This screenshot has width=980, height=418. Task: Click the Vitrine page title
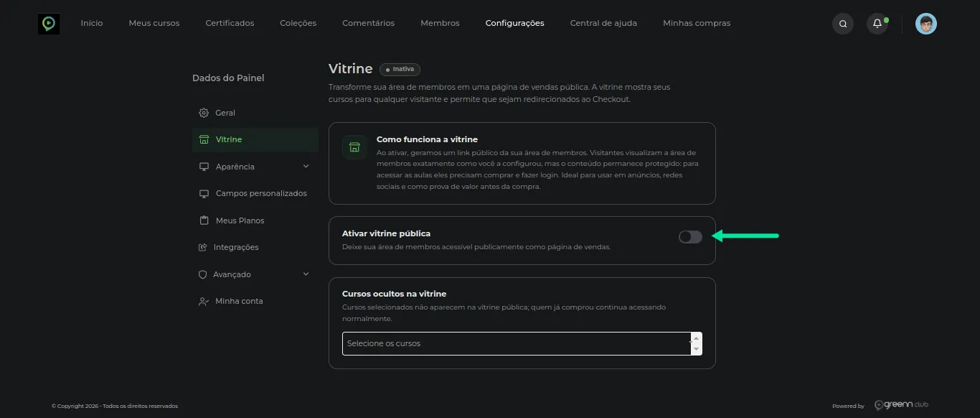[350, 69]
